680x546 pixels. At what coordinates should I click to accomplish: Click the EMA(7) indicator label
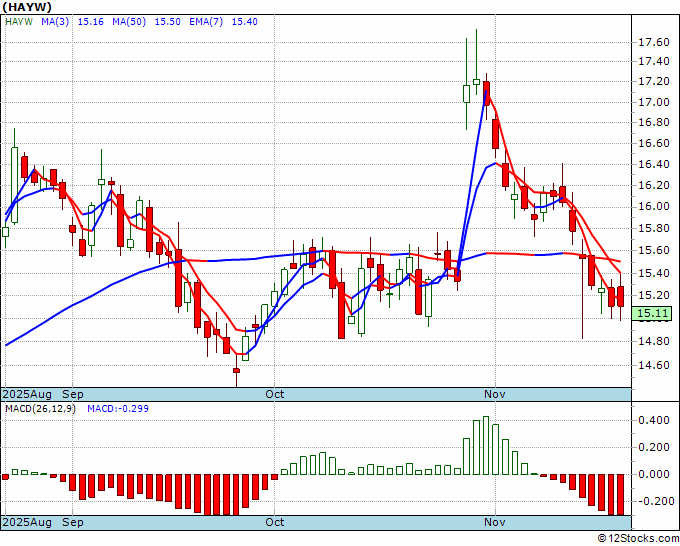tap(206, 22)
